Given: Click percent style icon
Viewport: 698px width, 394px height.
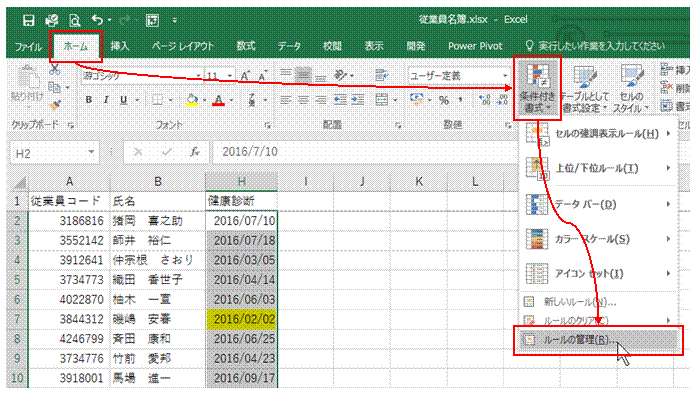Looking at the screenshot, I should 444,101.
